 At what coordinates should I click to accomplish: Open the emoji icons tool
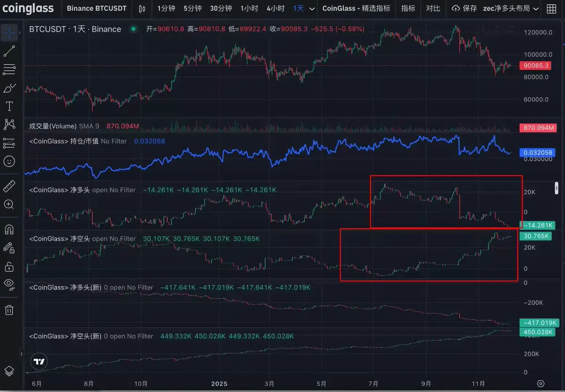[9, 161]
